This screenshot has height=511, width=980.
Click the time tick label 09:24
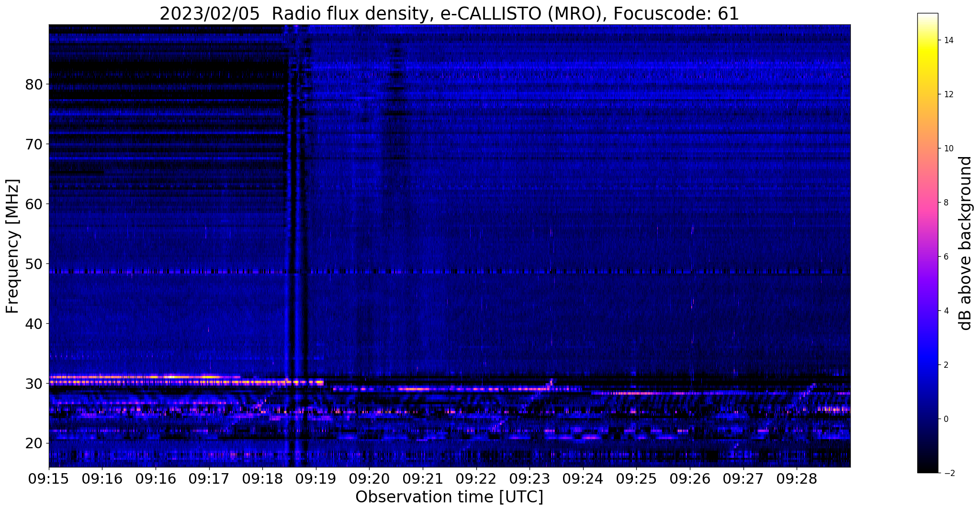[x=583, y=479]
